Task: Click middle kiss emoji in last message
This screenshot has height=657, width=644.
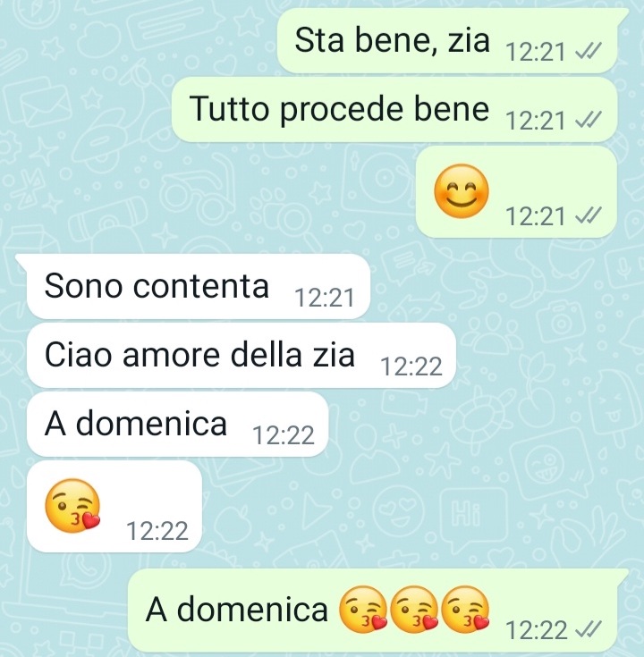Action: tap(414, 610)
